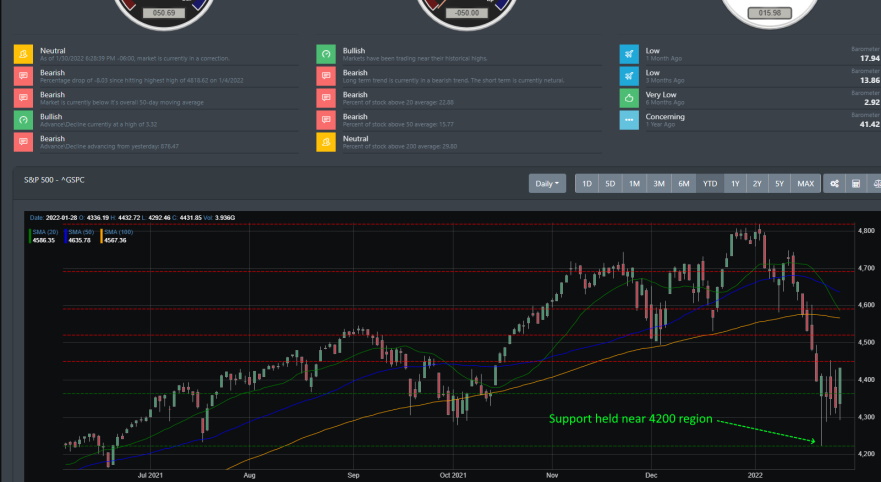Click the green Very Low 6 Months Ago icon

tap(629, 98)
